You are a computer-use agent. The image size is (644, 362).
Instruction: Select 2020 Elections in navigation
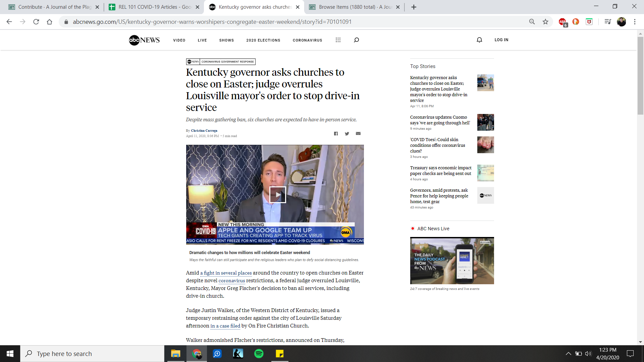(263, 40)
